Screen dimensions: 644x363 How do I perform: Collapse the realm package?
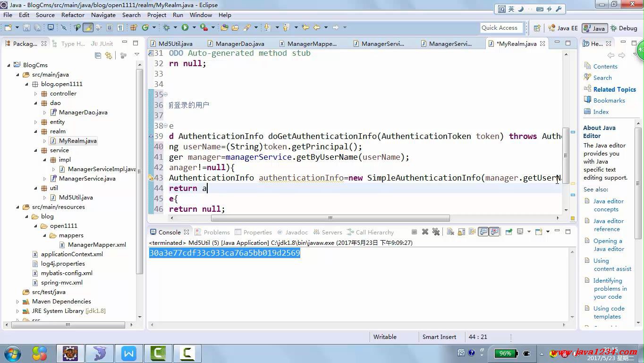pos(35,131)
